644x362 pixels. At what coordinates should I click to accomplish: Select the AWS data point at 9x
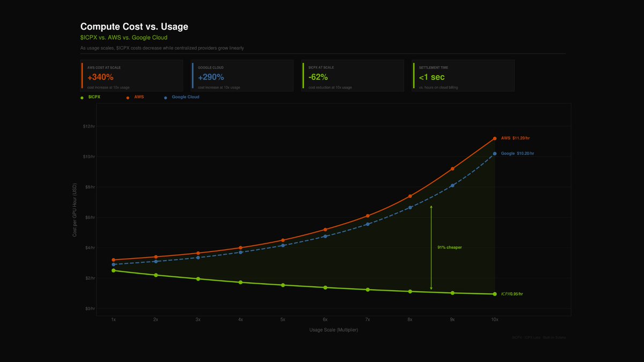tap(452, 169)
